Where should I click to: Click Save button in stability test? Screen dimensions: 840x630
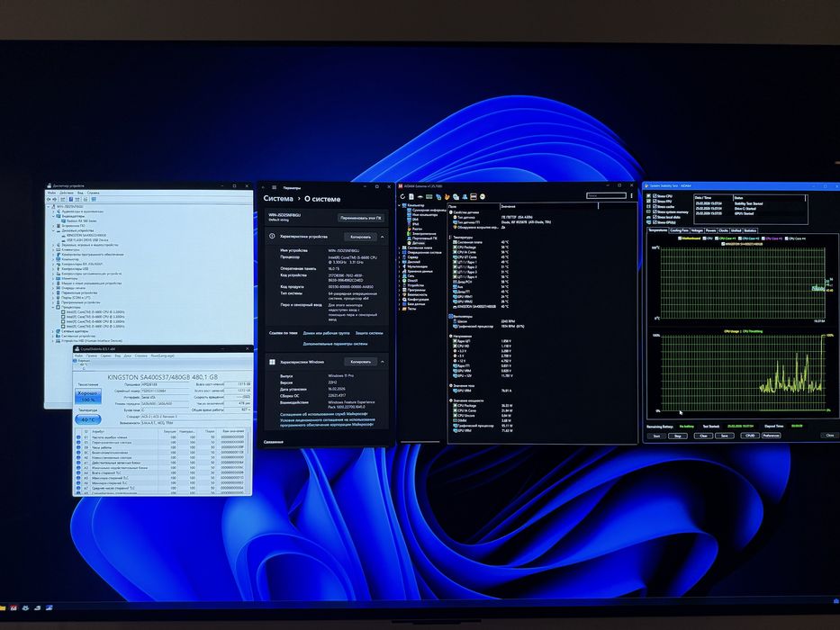[x=725, y=436]
